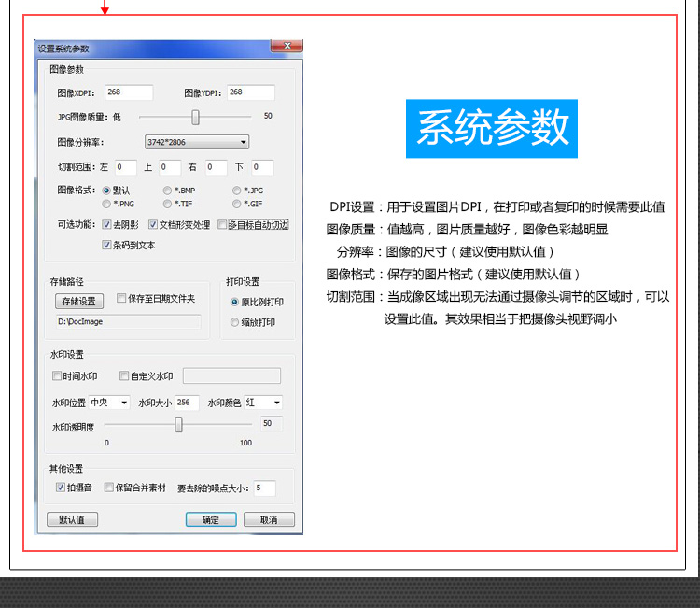
Task: Uncheck the 去阴影 option
Action: point(107,225)
